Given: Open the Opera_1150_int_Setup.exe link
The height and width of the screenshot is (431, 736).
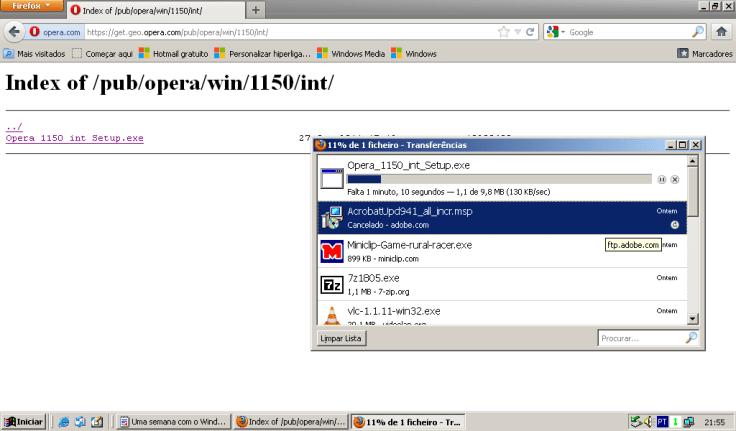Looking at the screenshot, I should [x=75, y=138].
